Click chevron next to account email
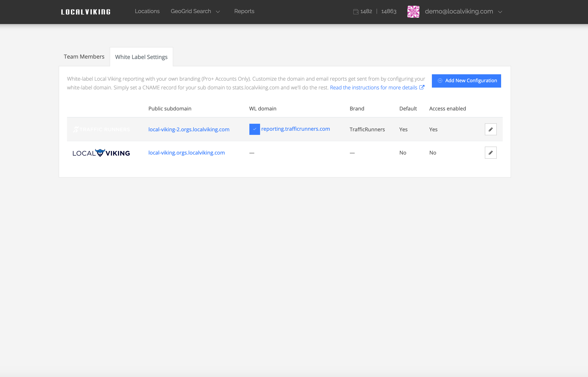 (500, 12)
